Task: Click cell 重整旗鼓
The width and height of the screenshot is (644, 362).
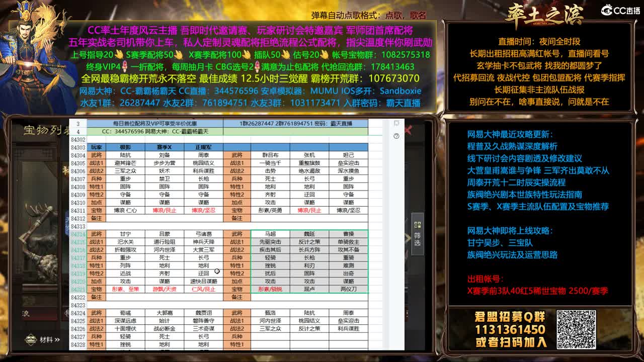Action: pos(309,163)
